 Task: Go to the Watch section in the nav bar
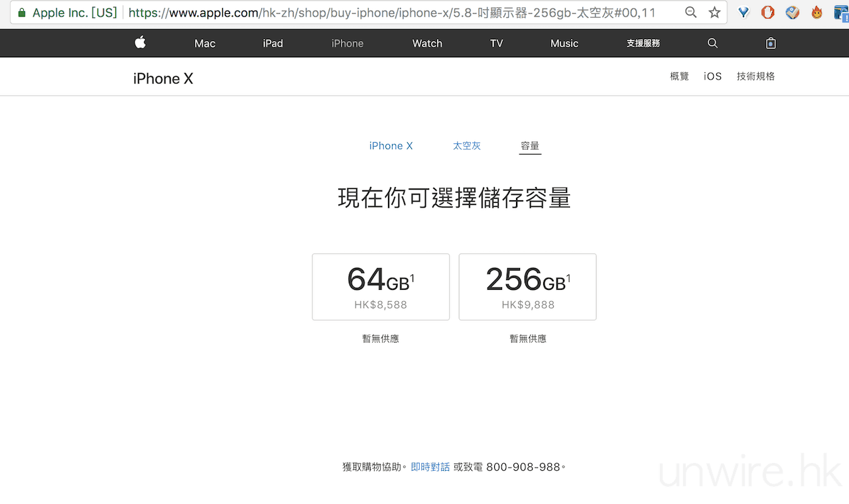[x=427, y=43]
